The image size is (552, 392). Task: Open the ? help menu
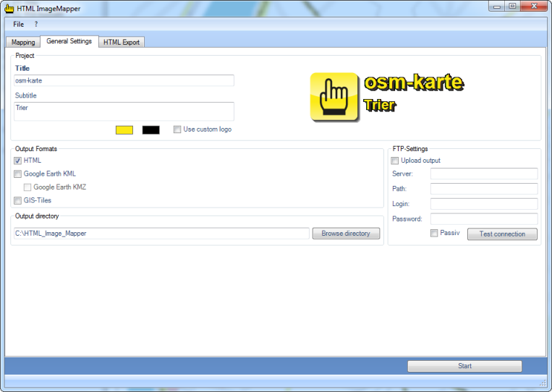36,24
